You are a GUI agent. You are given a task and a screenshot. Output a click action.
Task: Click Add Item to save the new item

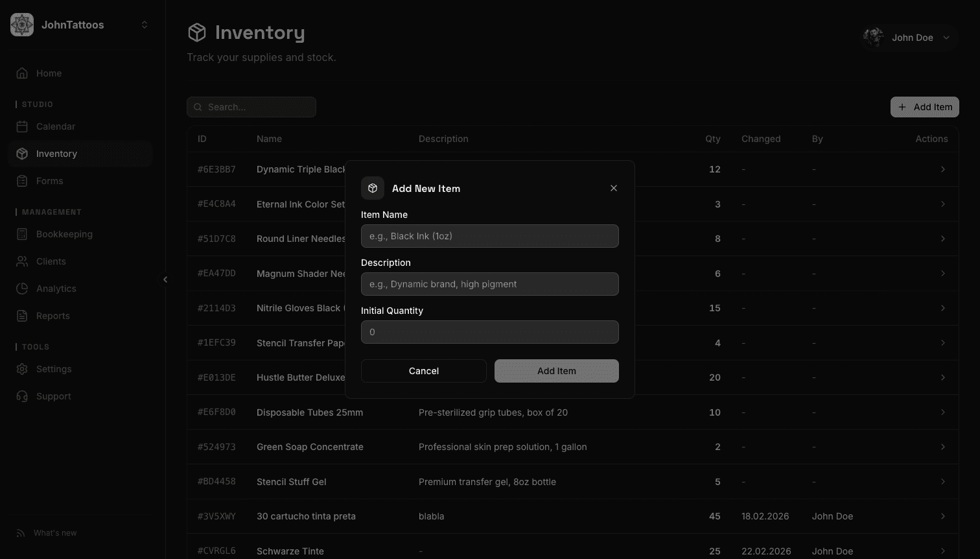pos(556,370)
